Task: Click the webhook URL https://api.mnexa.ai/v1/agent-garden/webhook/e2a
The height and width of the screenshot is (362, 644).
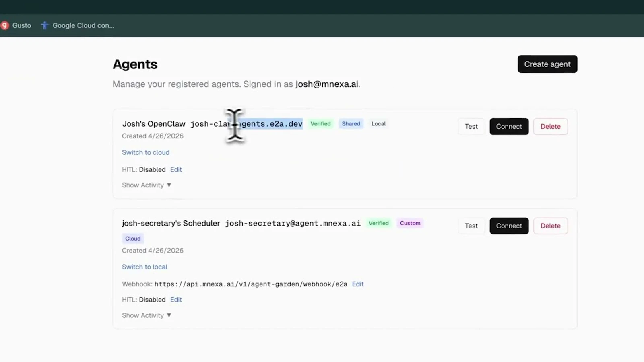Action: 251,284
